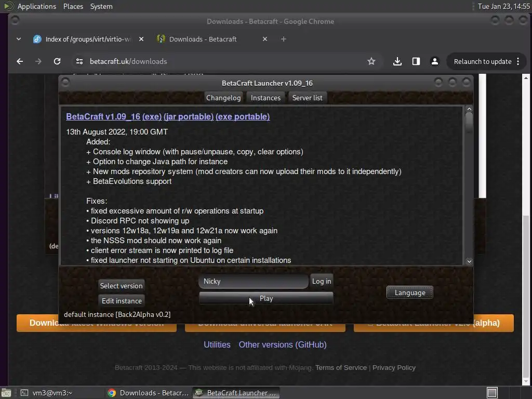532x399 pixels.
Task: Click Chrome's forward navigation arrow
Action: [38, 61]
